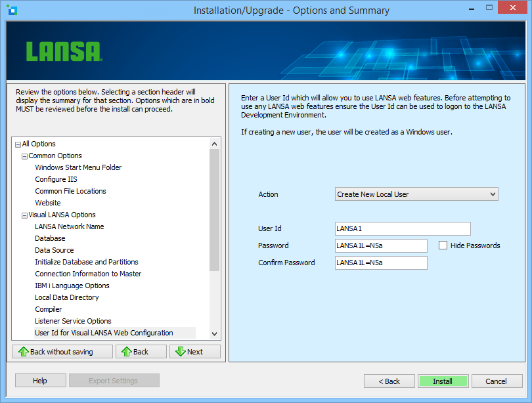Click the User Id input field

pos(403,228)
